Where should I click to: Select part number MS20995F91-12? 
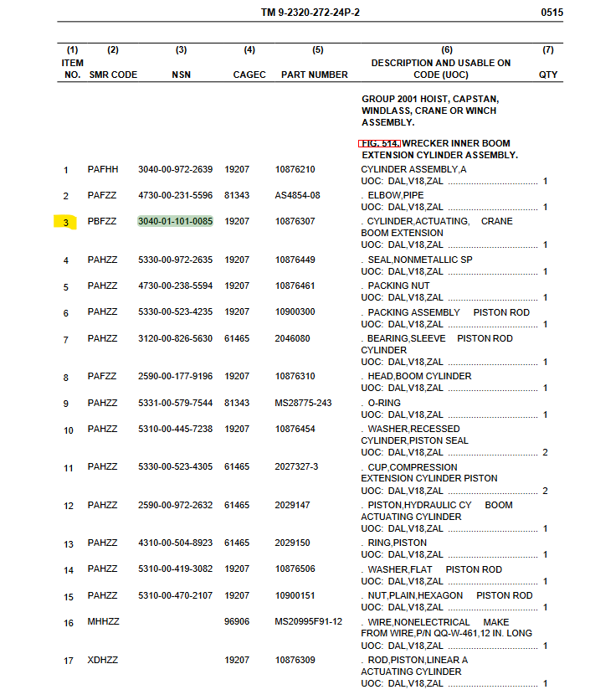pos(309,622)
